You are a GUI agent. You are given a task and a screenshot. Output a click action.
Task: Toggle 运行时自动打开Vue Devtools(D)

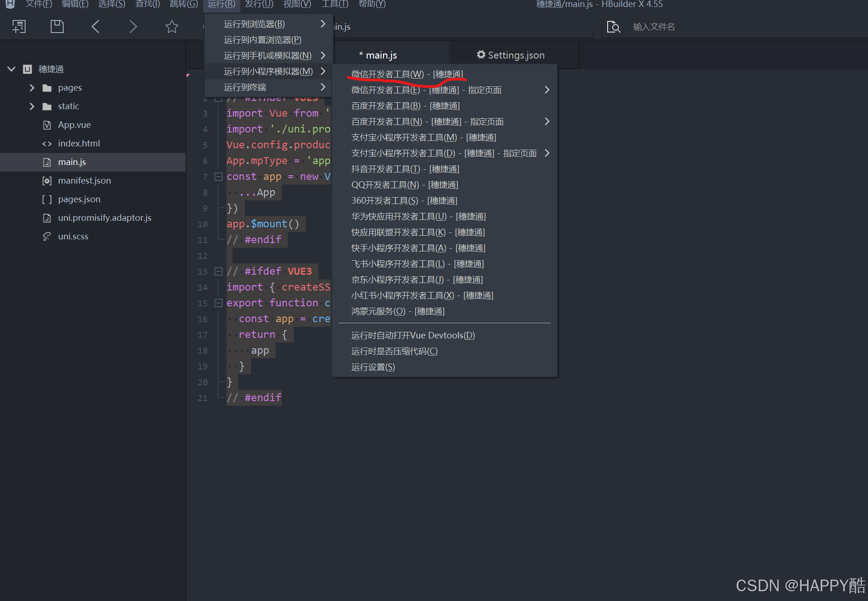(x=413, y=336)
